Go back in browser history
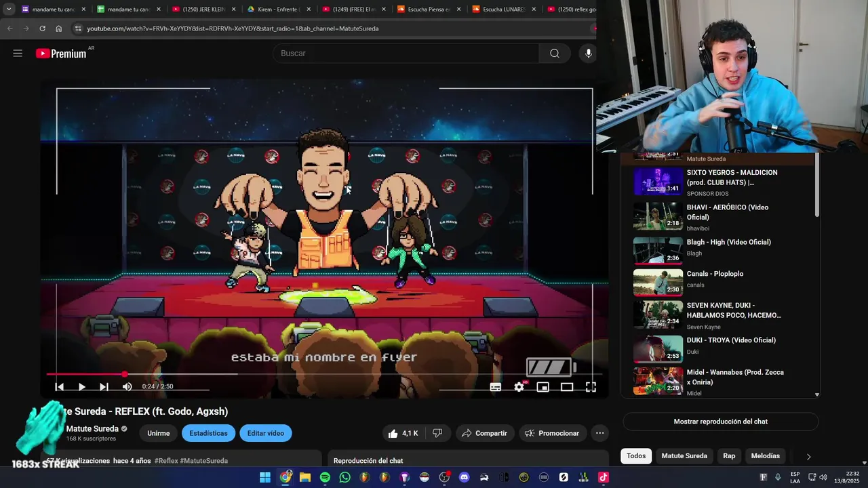The height and width of the screenshot is (488, 868). coord(9,28)
